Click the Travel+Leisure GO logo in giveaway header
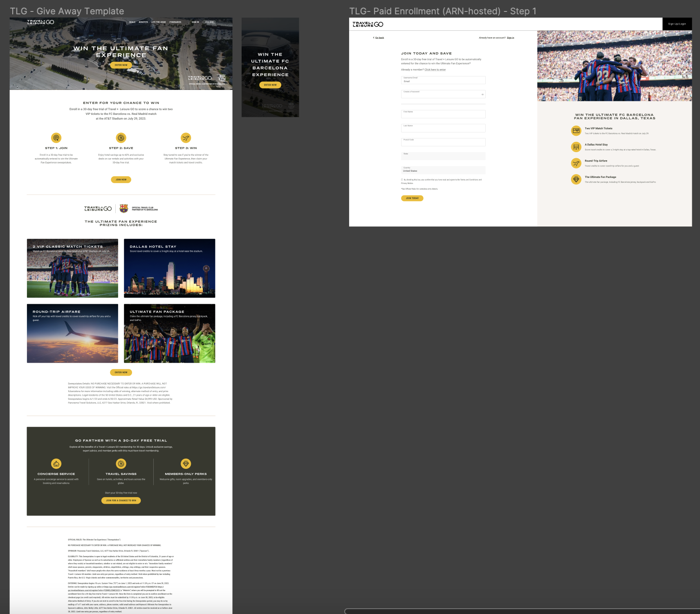 (x=40, y=22)
